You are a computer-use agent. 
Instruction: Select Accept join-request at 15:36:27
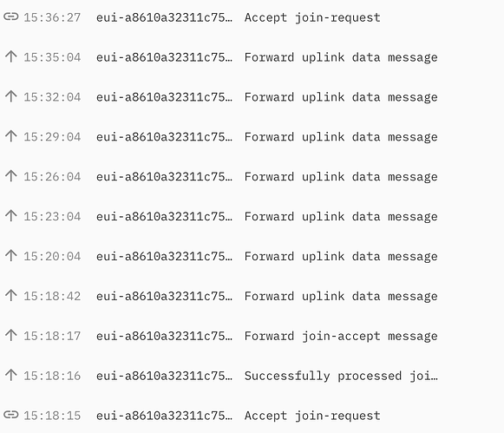(x=312, y=17)
